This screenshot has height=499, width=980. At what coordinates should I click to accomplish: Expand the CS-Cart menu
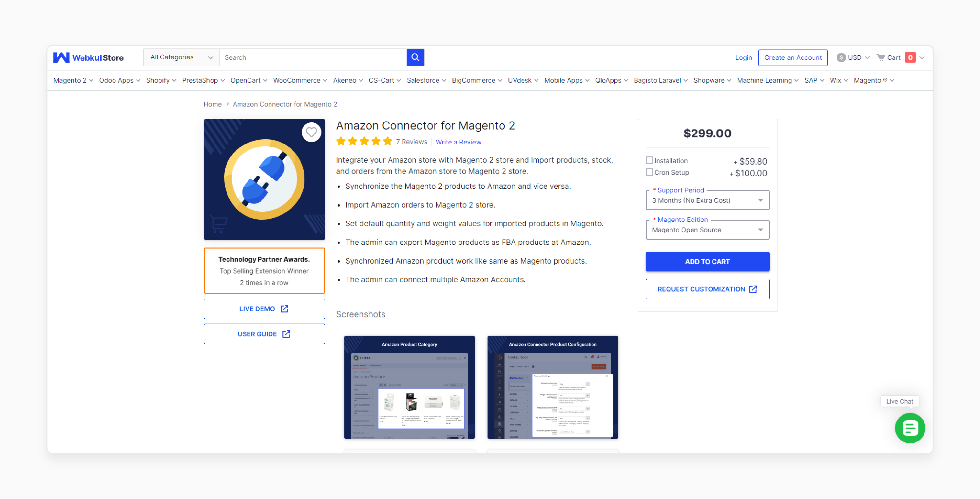384,80
